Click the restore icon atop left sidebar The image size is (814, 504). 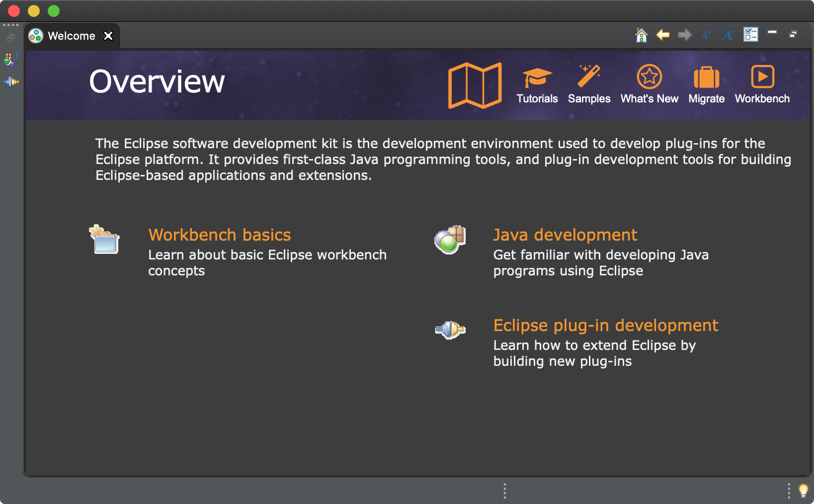[x=11, y=37]
